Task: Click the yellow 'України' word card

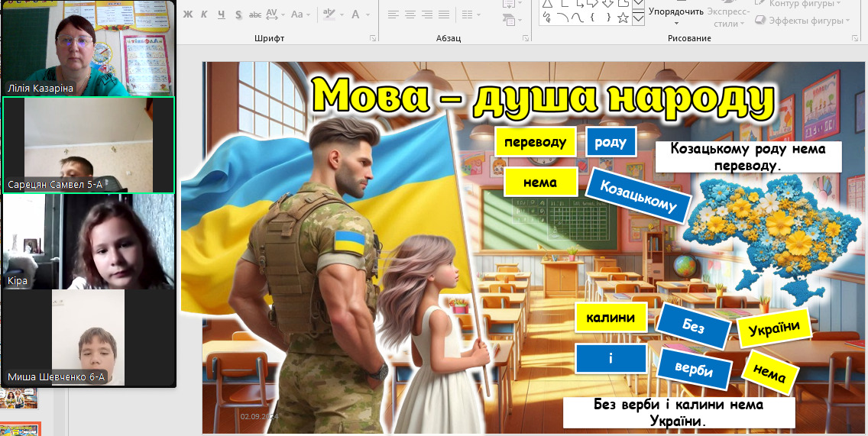Action: point(773,328)
